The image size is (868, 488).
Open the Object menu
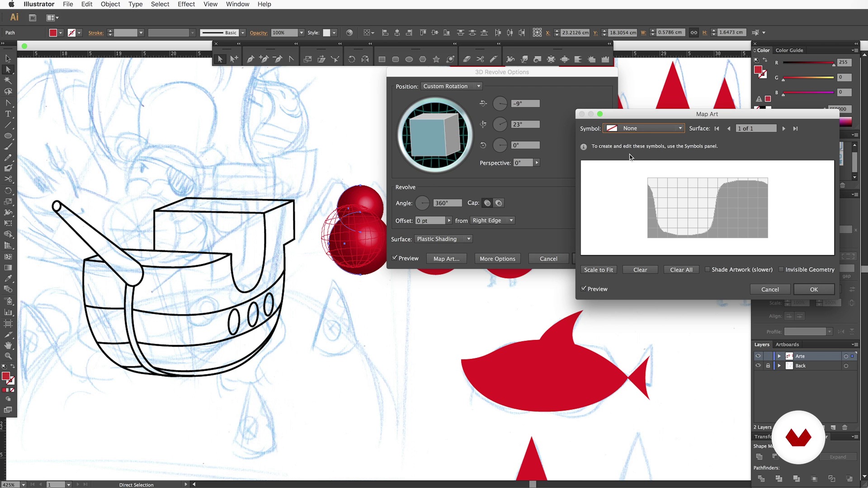tap(110, 4)
